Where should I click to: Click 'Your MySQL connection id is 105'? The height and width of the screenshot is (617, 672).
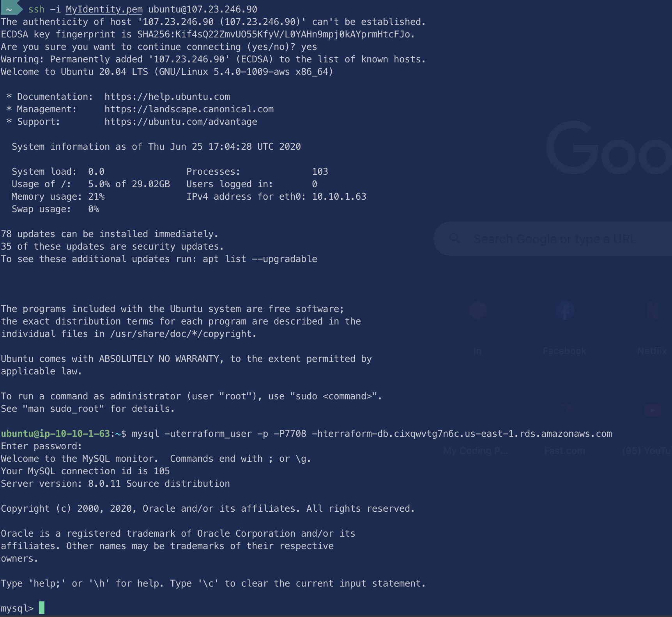tap(85, 471)
